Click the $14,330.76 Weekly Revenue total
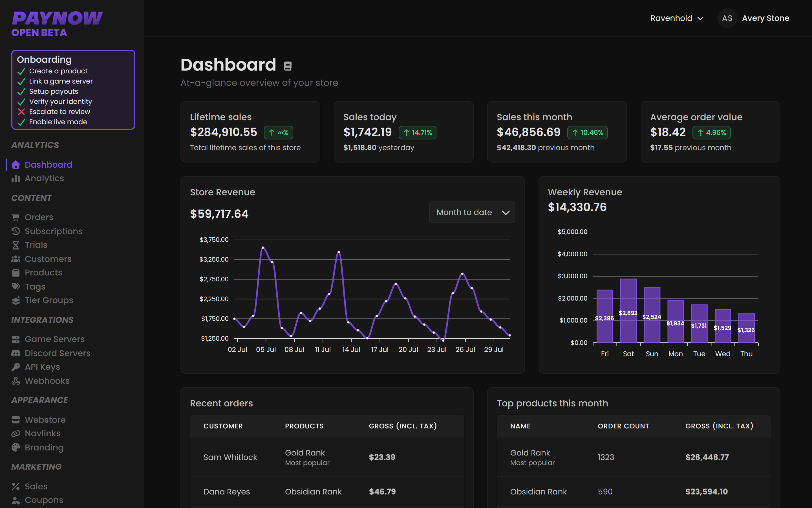Viewport: 812px width, 508px height. coord(577,207)
